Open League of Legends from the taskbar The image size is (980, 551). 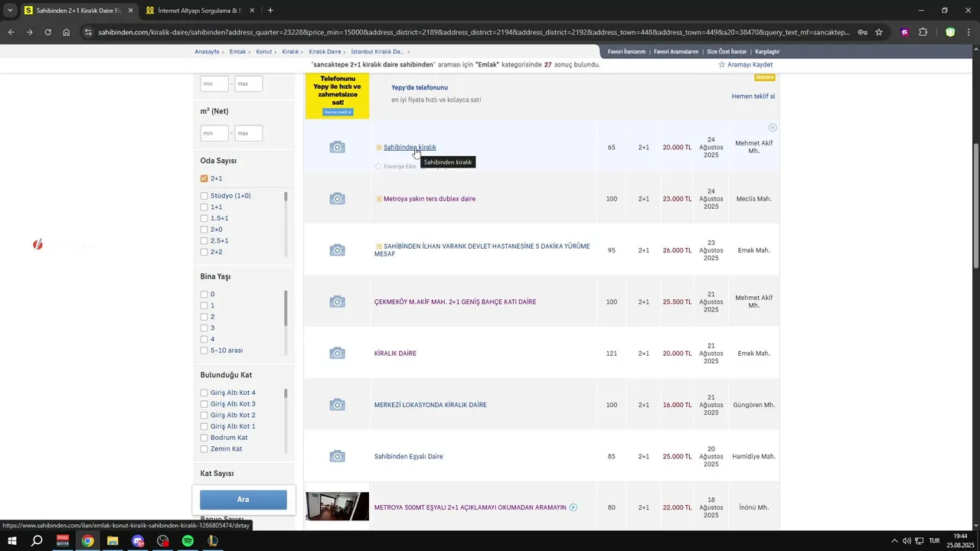pos(213,541)
